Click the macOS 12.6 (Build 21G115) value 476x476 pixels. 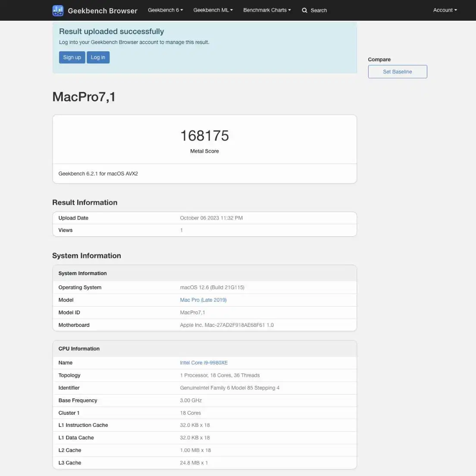pos(212,288)
